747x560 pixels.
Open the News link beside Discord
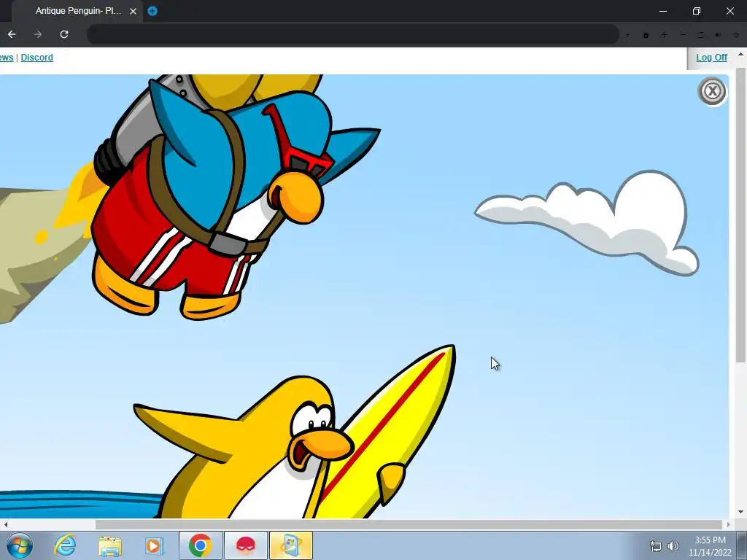tap(6, 57)
